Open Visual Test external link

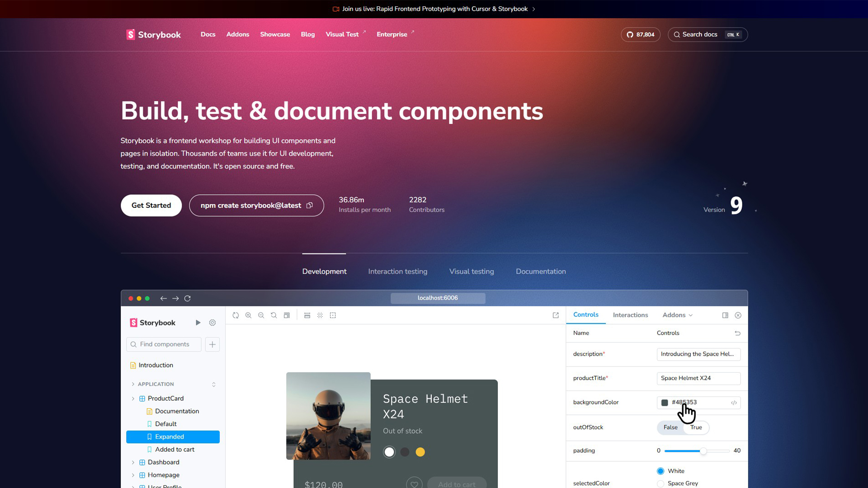point(346,35)
